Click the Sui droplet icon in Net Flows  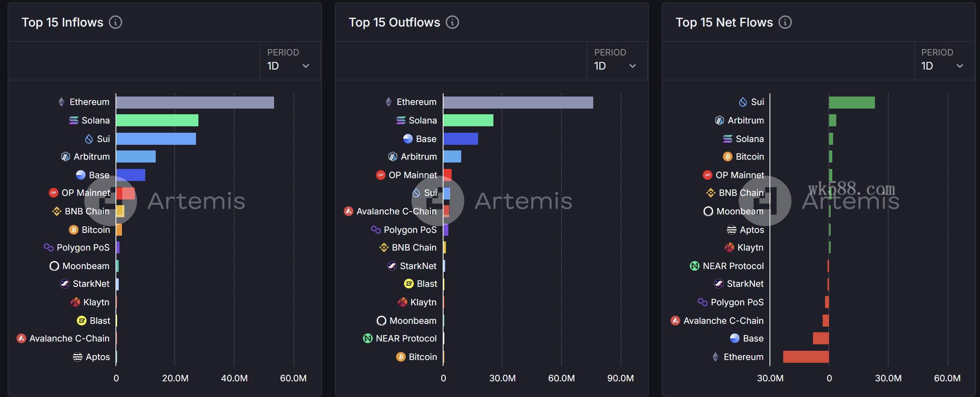743,102
